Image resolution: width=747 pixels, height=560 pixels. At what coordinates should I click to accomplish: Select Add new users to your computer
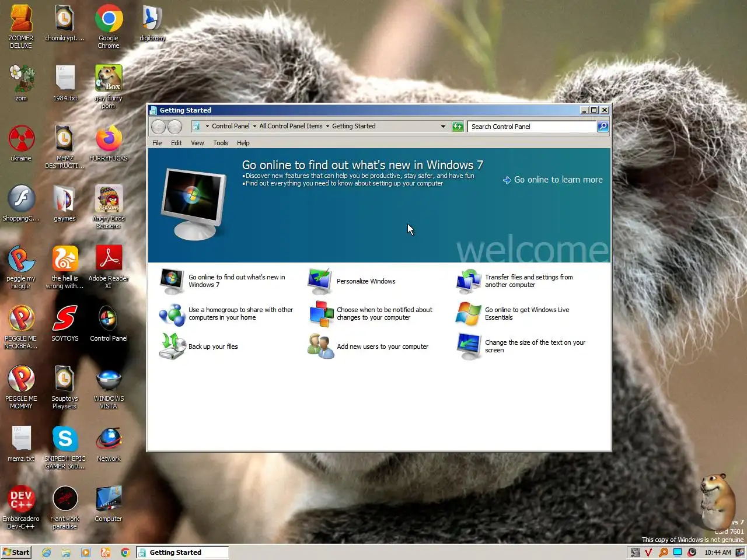(x=368, y=346)
